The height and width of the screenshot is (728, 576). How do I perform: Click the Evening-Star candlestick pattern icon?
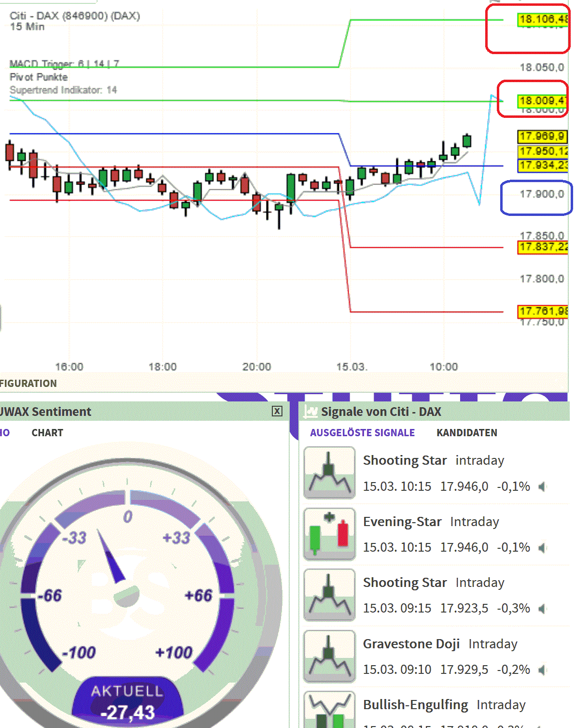coord(329,533)
